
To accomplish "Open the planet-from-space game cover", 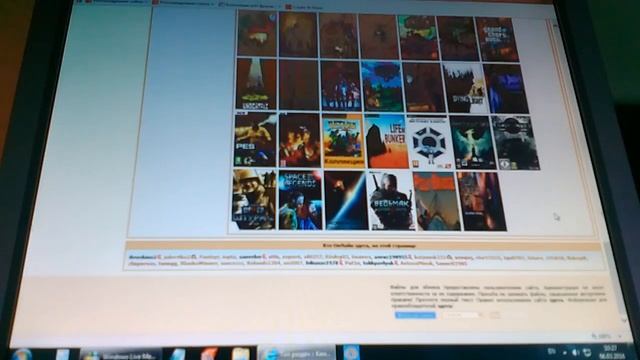I will tap(346, 200).
